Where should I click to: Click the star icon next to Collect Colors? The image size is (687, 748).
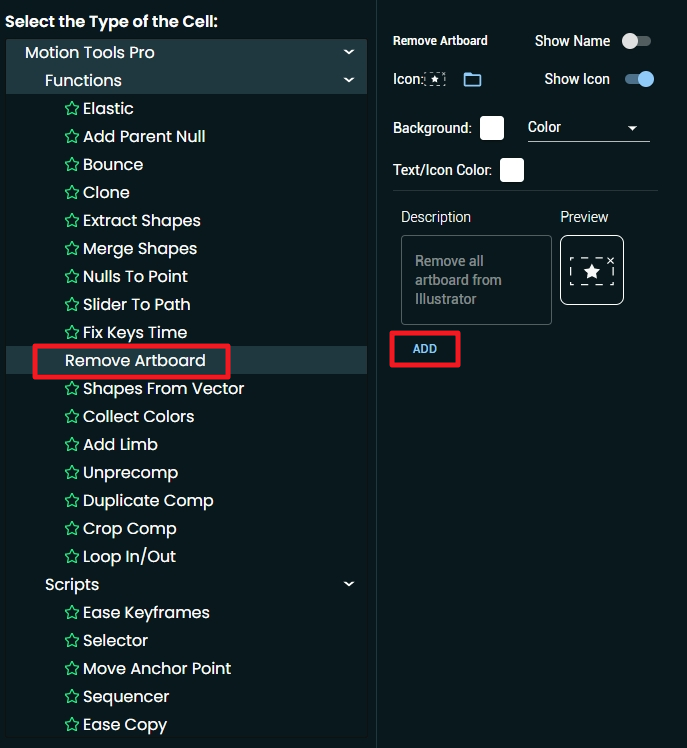click(x=72, y=416)
